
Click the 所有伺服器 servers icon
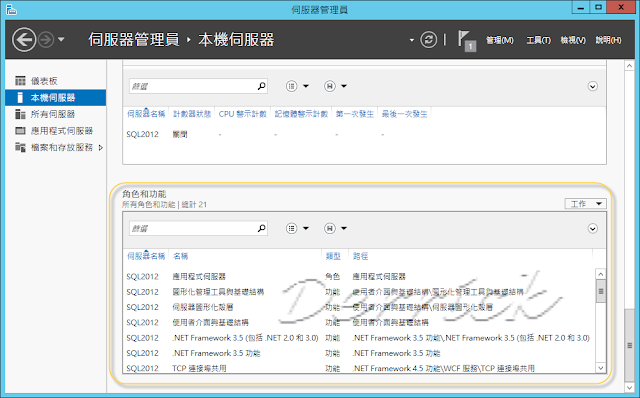(20, 114)
